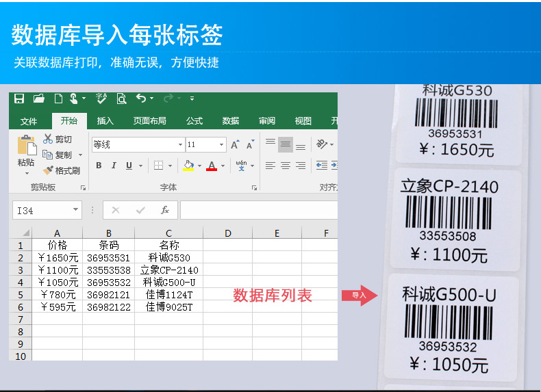Click the touch/mouse mode icon

pos(74,99)
